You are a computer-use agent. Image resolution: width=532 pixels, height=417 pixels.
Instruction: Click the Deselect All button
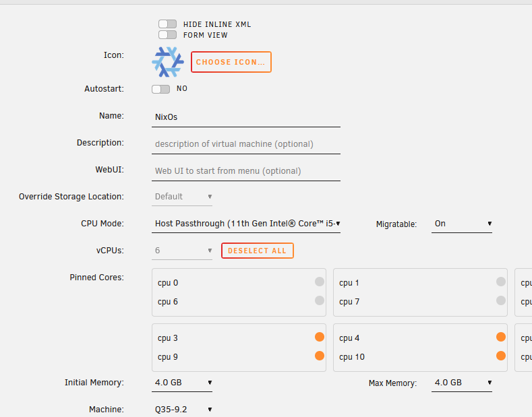(258, 251)
